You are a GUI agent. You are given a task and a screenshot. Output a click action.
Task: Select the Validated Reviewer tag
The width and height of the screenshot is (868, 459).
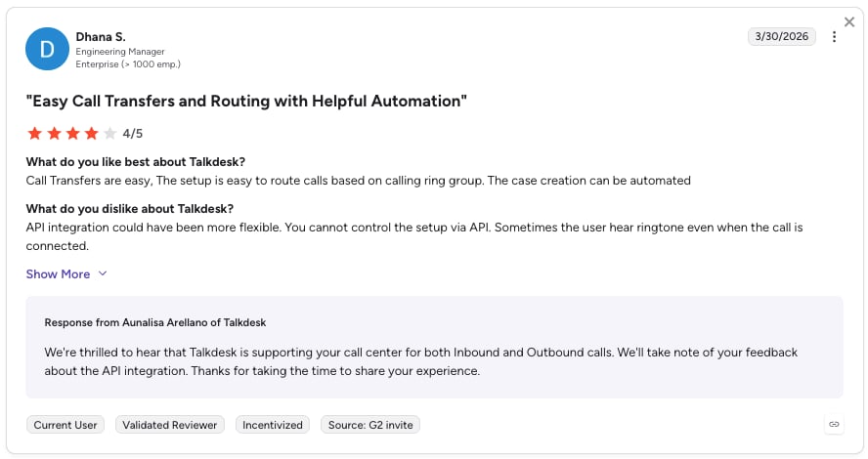coord(169,425)
